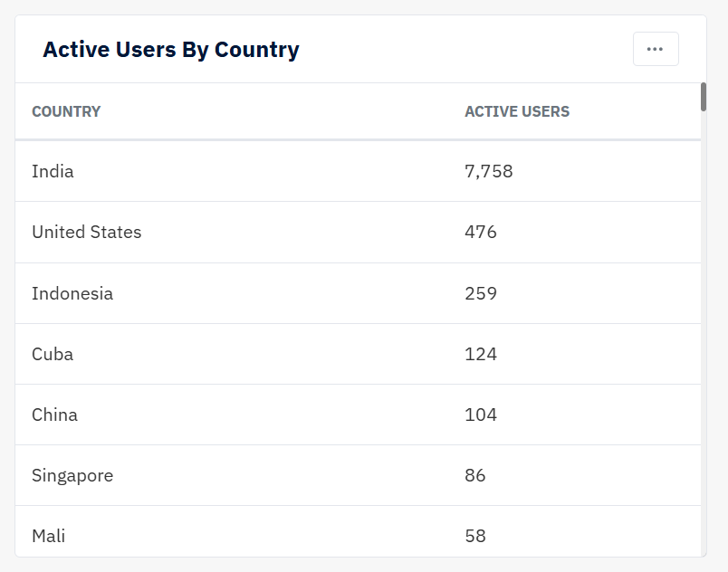This screenshot has width=728, height=572.
Task: Select the Cuba row
Action: click(358, 354)
